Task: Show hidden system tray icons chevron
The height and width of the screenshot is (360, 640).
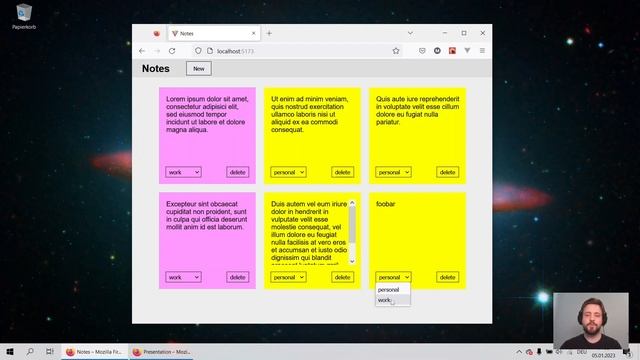Action: coord(519,351)
